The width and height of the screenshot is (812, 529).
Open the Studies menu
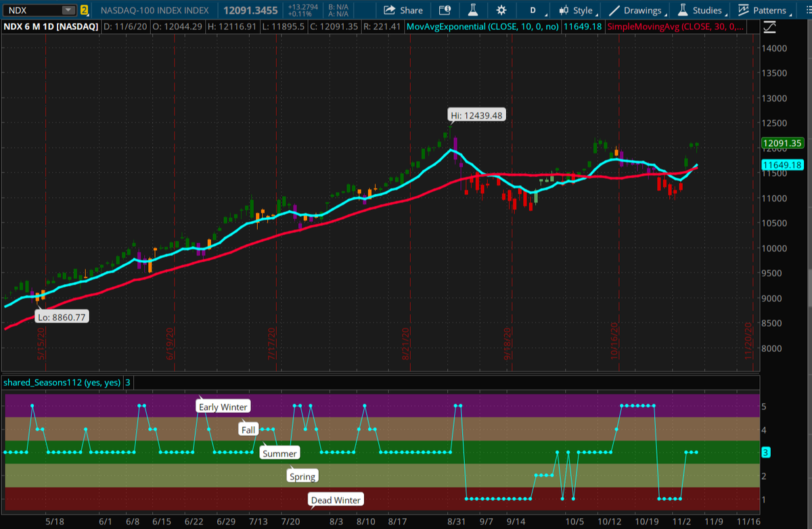[701, 10]
